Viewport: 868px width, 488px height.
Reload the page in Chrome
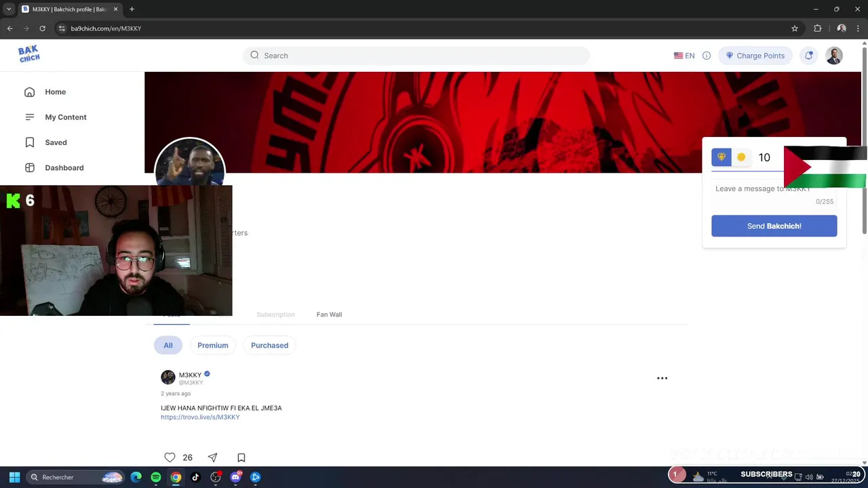tap(42, 28)
